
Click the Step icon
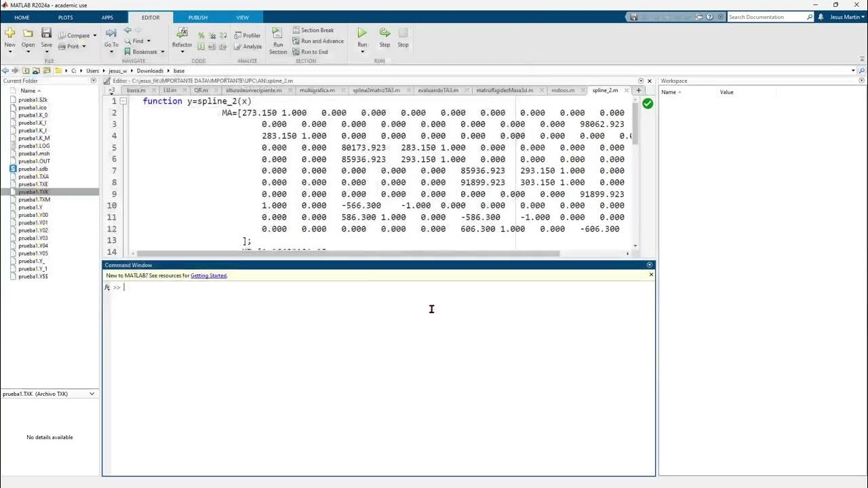384,33
